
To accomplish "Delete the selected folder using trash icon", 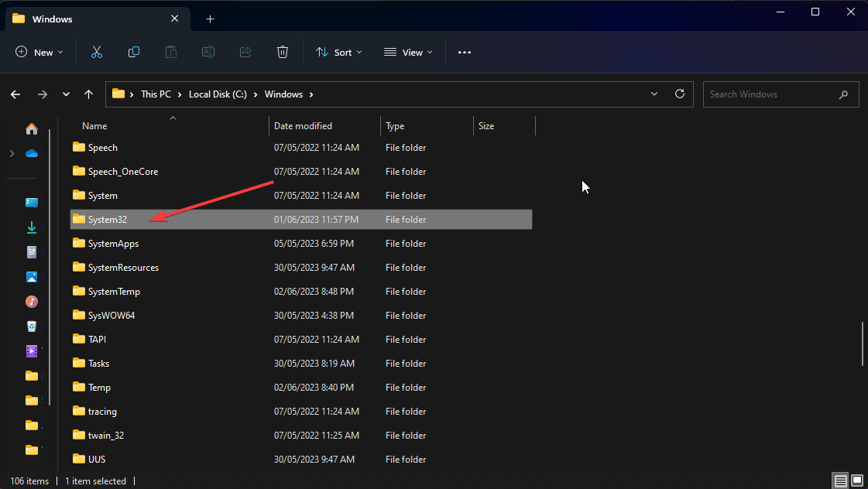I will tap(282, 52).
